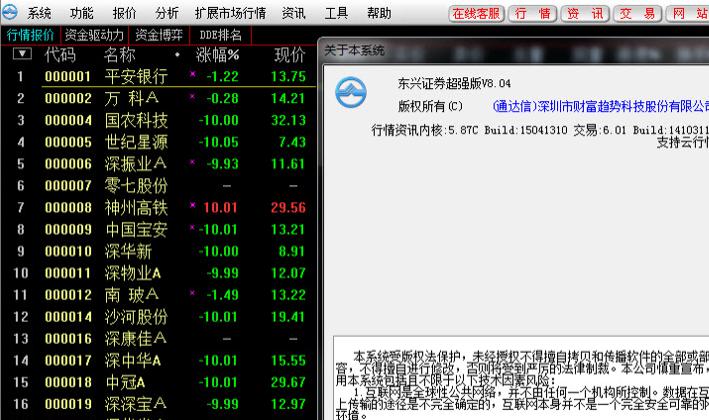The image size is (709, 420).
Task: Click the blue logo in About dialog
Action: (x=351, y=92)
